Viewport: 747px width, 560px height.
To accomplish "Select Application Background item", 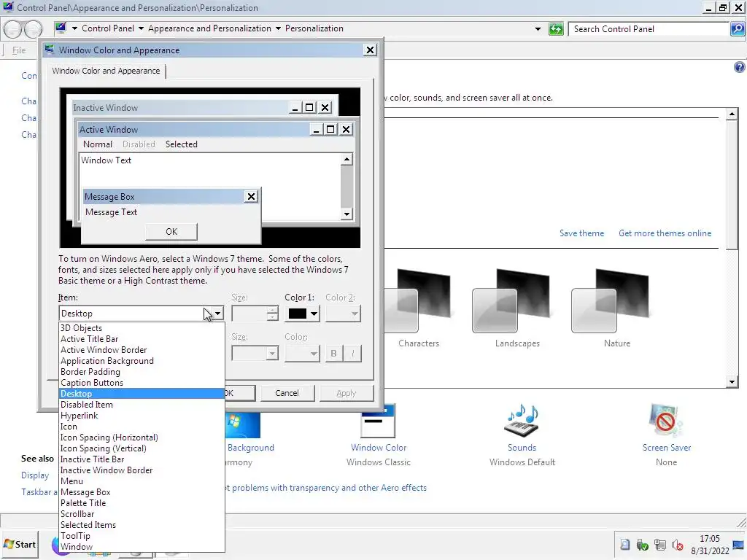I will tap(142, 361).
